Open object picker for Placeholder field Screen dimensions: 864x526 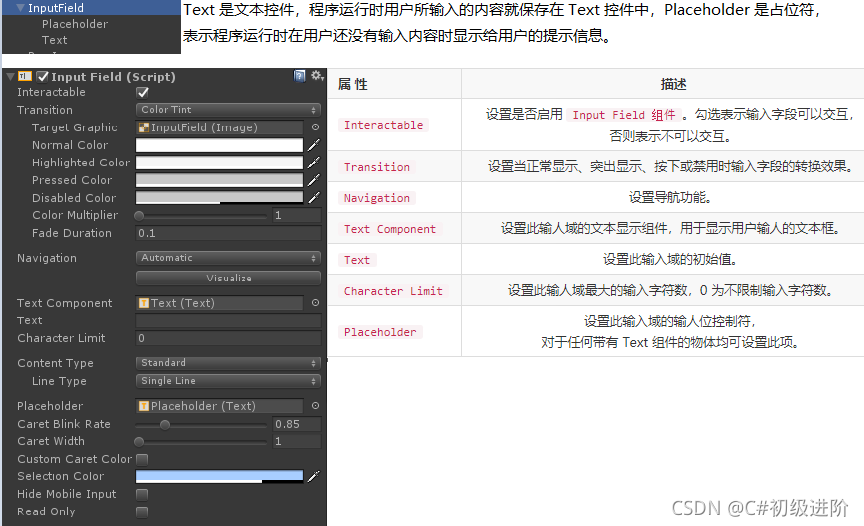[315, 406]
